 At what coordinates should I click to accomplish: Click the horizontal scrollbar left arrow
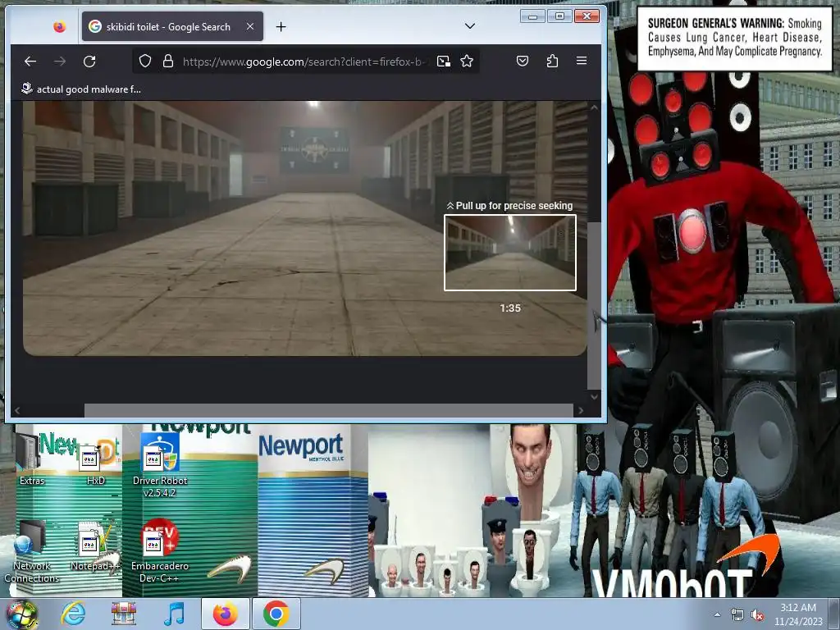17,410
